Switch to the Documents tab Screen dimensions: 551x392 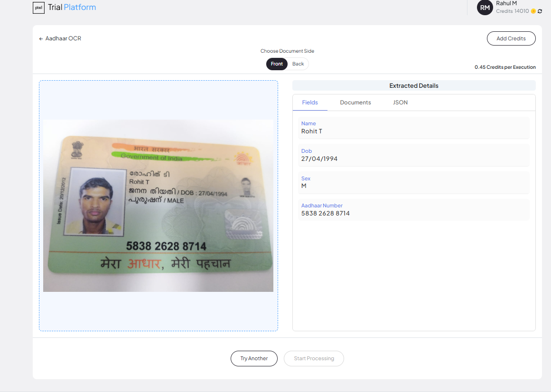click(355, 102)
